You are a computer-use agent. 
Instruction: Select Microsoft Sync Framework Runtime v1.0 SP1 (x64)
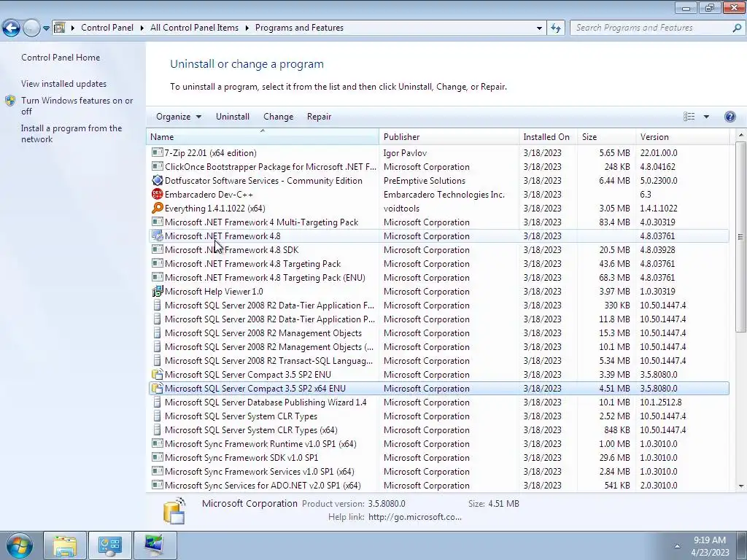pyautogui.click(x=438, y=443)
